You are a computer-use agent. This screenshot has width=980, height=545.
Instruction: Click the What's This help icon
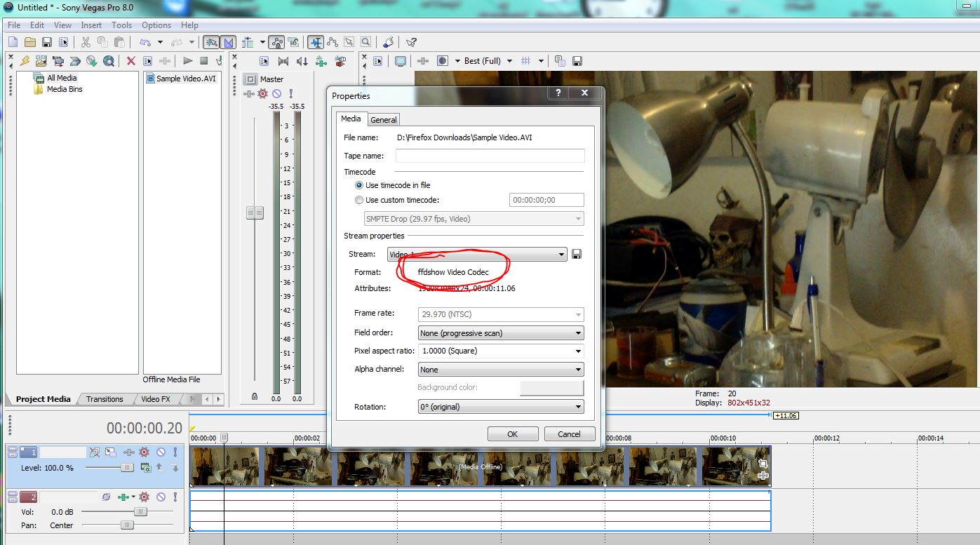[412, 42]
